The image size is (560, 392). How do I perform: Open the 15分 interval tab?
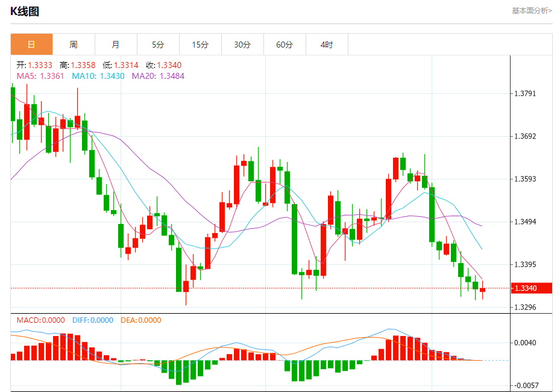[x=200, y=45]
